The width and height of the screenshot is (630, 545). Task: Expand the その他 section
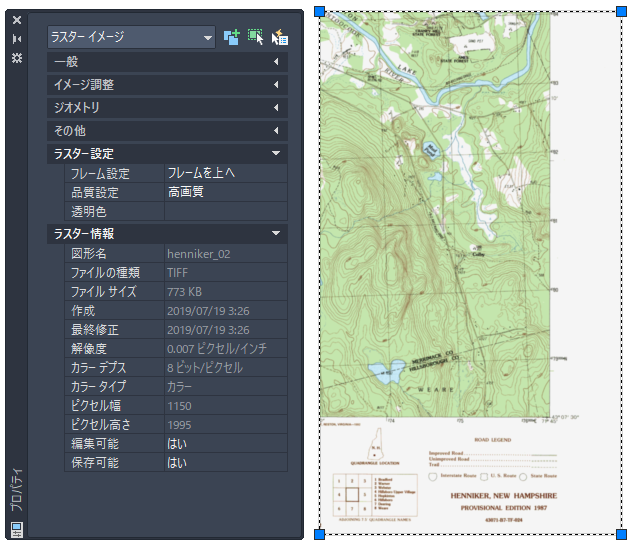click(x=167, y=130)
